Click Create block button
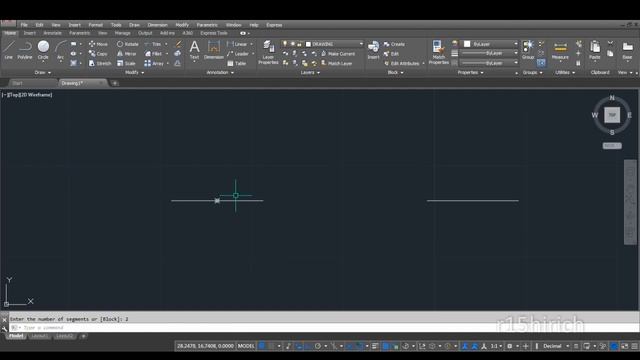The image size is (640, 360). click(x=394, y=44)
